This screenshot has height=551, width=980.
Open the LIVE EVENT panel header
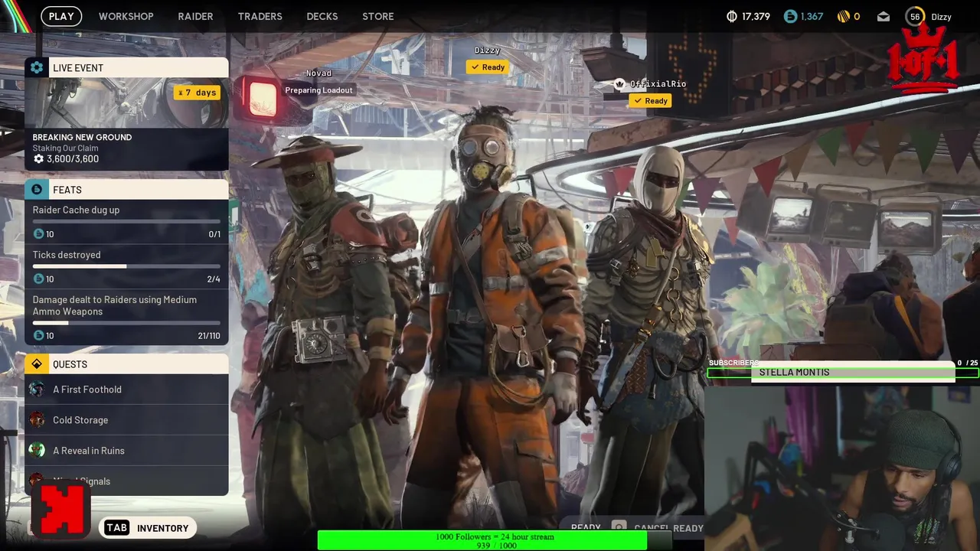coord(126,67)
